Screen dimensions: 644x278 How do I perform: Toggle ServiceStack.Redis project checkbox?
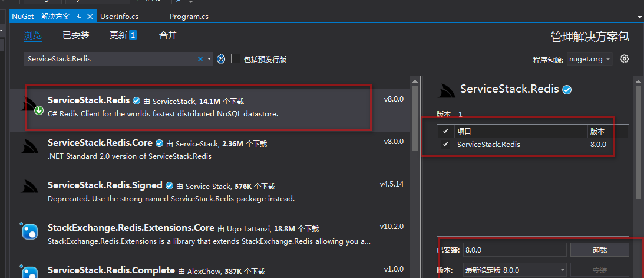(x=445, y=145)
